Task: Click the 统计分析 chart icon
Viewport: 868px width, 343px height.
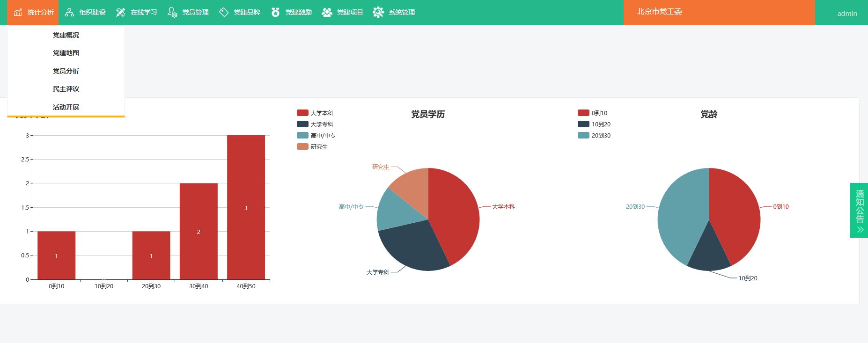Action: [x=18, y=12]
